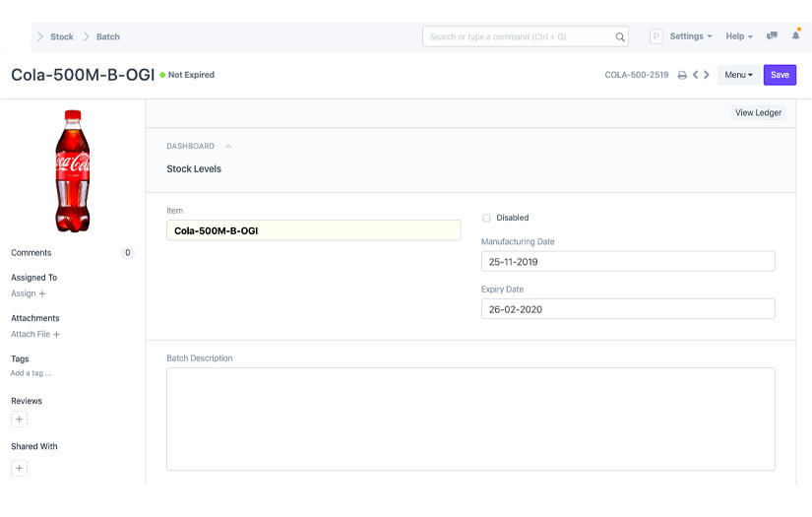Go to previous batch record

click(695, 75)
